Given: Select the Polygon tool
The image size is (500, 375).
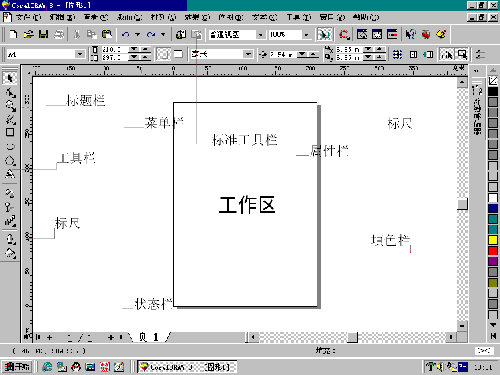Looking at the screenshot, I should [x=10, y=161].
